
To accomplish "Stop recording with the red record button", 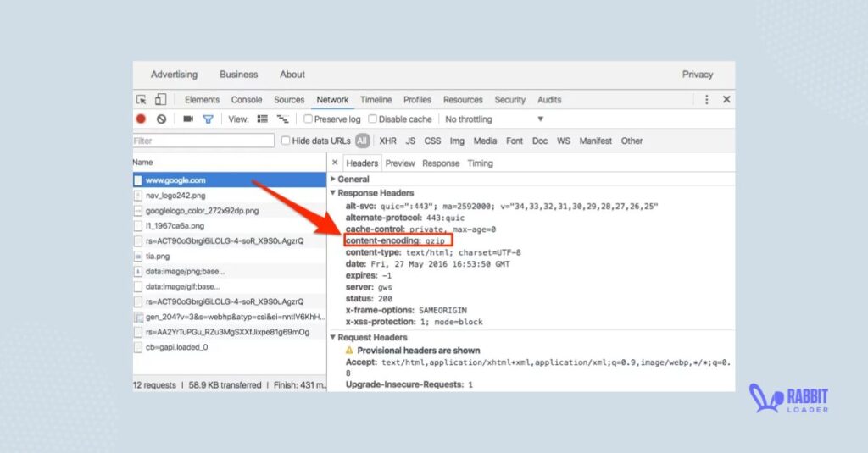I will click(x=142, y=119).
